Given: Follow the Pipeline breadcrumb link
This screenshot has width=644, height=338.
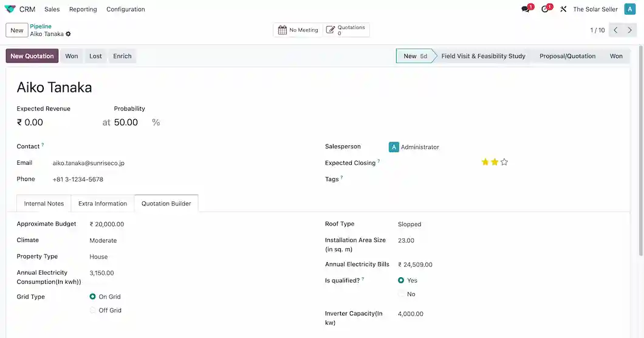Looking at the screenshot, I should (x=41, y=26).
